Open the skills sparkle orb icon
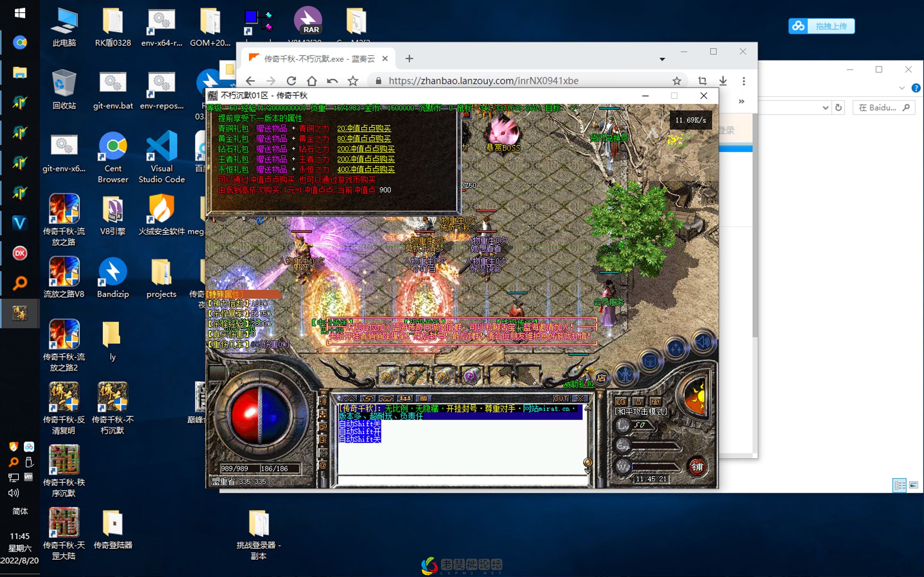 point(676,348)
